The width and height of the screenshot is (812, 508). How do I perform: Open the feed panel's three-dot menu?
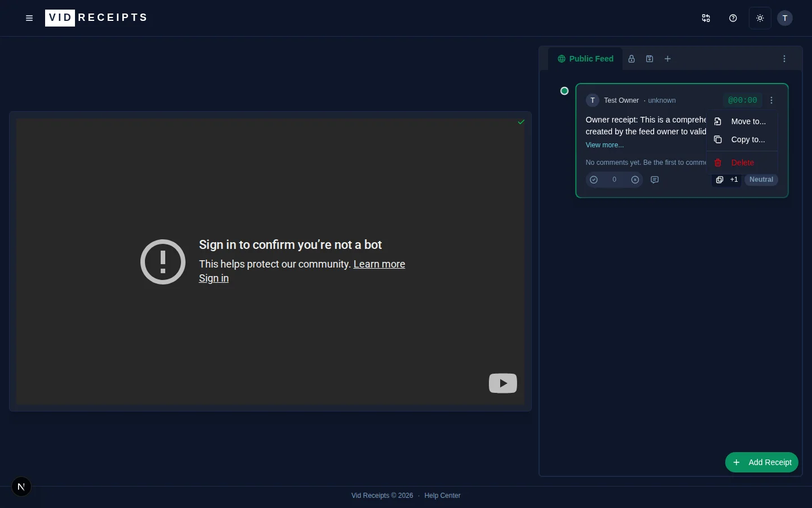coord(784,59)
